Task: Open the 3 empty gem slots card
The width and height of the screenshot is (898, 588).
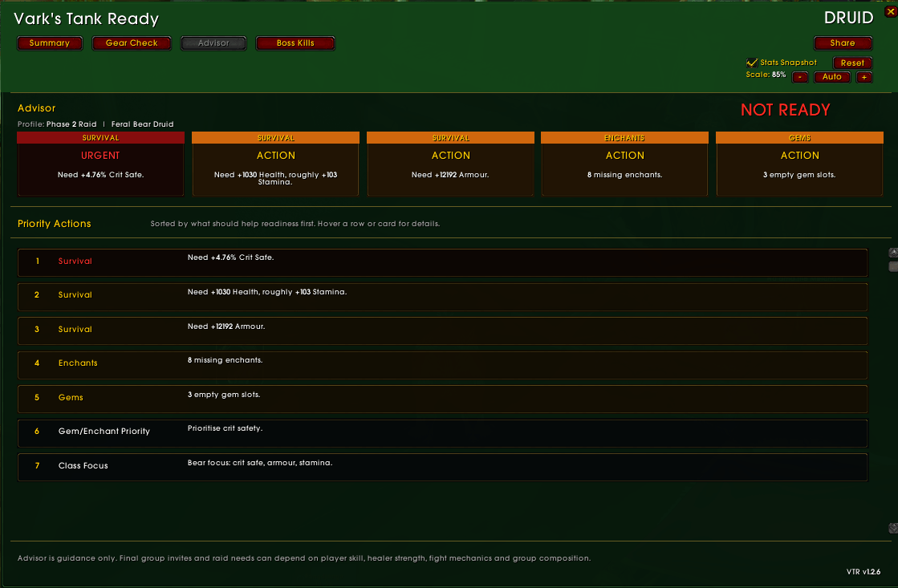Action: pyautogui.click(x=799, y=164)
